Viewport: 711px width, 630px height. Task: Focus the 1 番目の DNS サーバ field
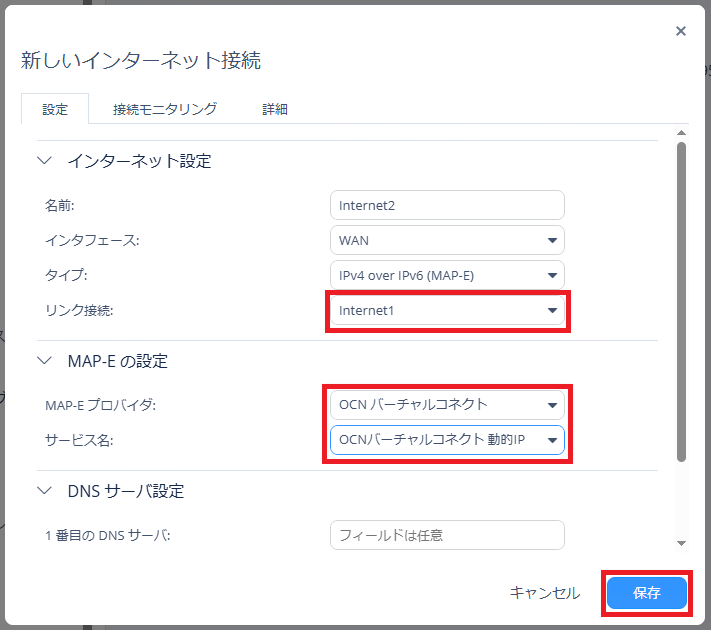coord(446,535)
